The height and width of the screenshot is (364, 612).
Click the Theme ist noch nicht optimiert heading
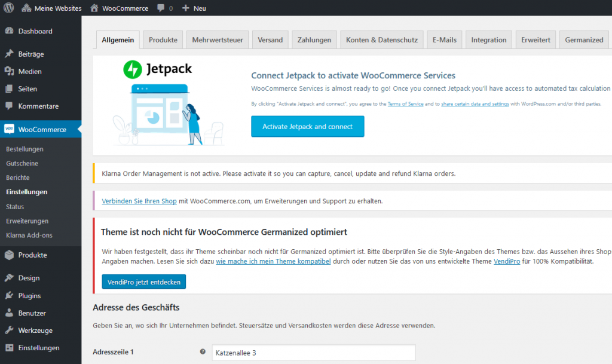(x=224, y=232)
